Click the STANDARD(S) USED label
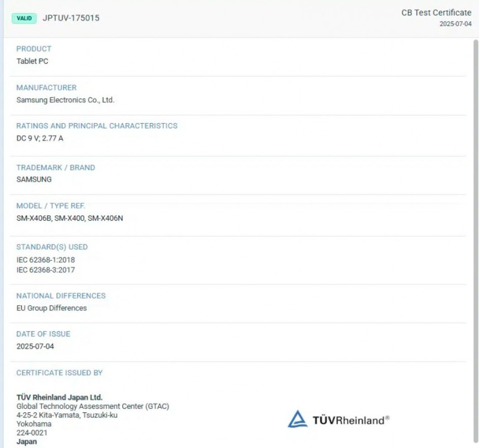 click(52, 247)
